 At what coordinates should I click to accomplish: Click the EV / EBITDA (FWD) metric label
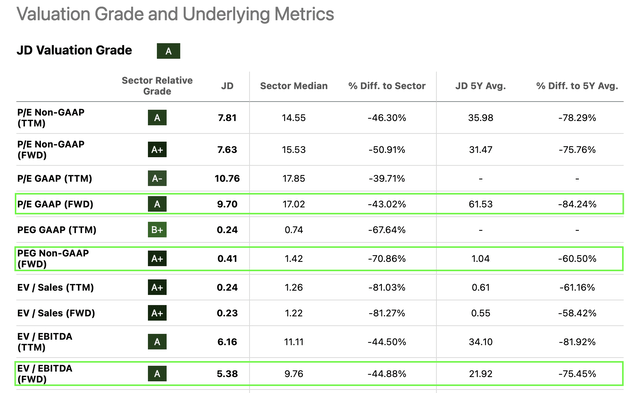pos(45,374)
